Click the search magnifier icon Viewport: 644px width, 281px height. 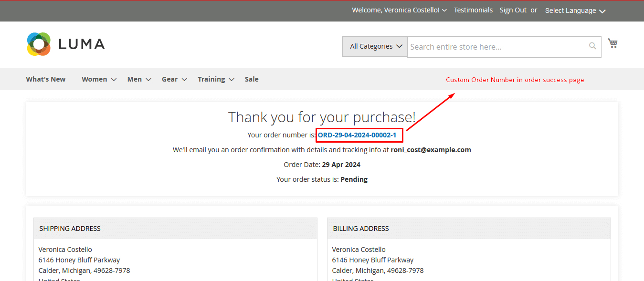tap(592, 46)
